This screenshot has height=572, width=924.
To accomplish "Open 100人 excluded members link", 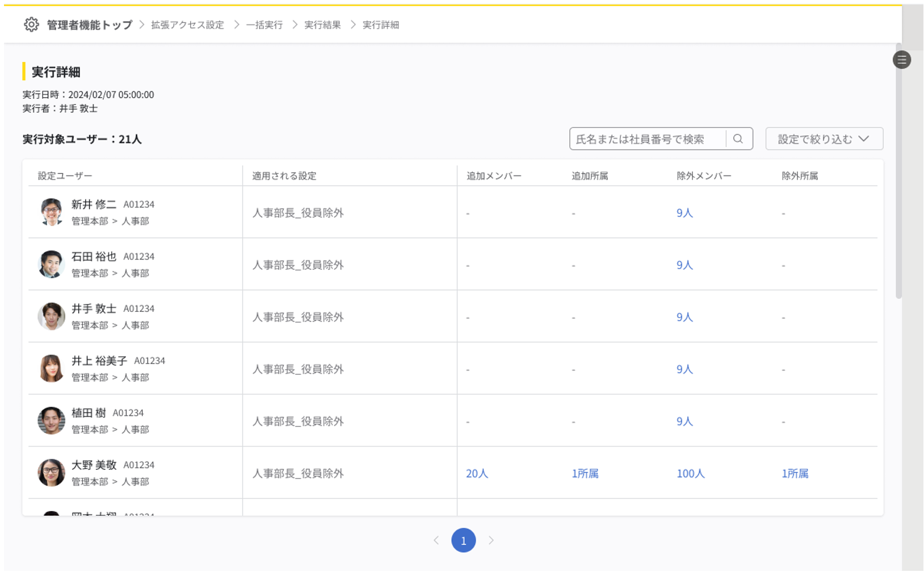I will click(690, 473).
